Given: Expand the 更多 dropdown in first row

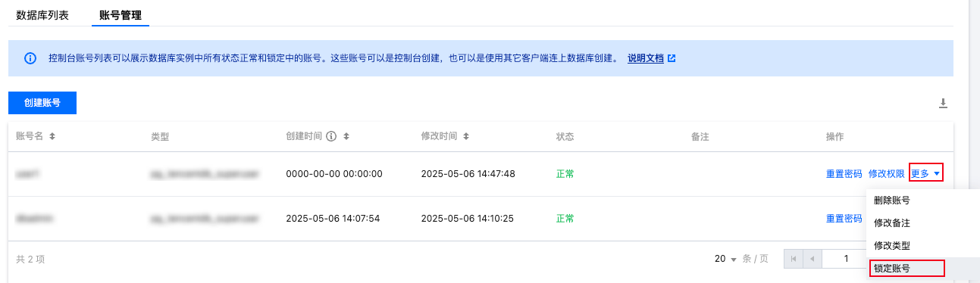Looking at the screenshot, I should (926, 174).
